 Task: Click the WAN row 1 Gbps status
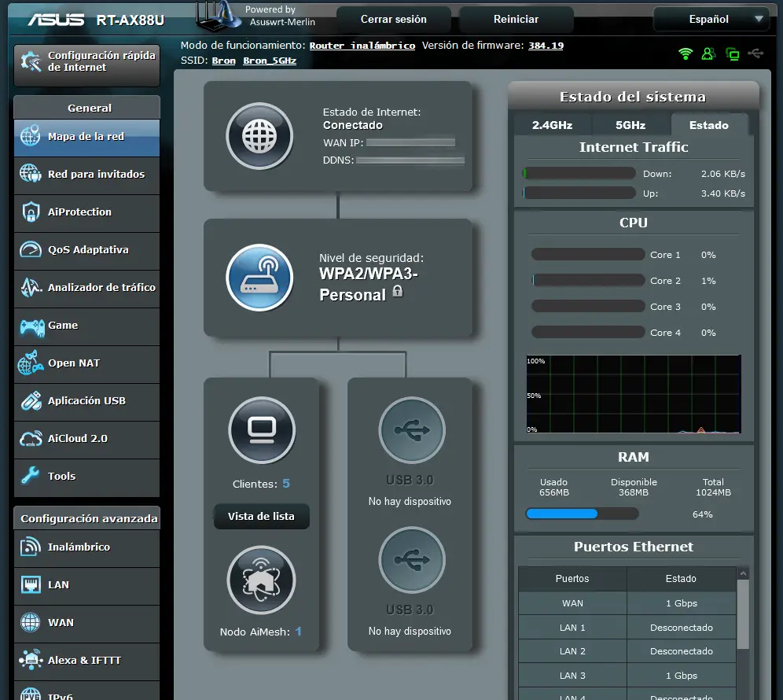[681, 603]
